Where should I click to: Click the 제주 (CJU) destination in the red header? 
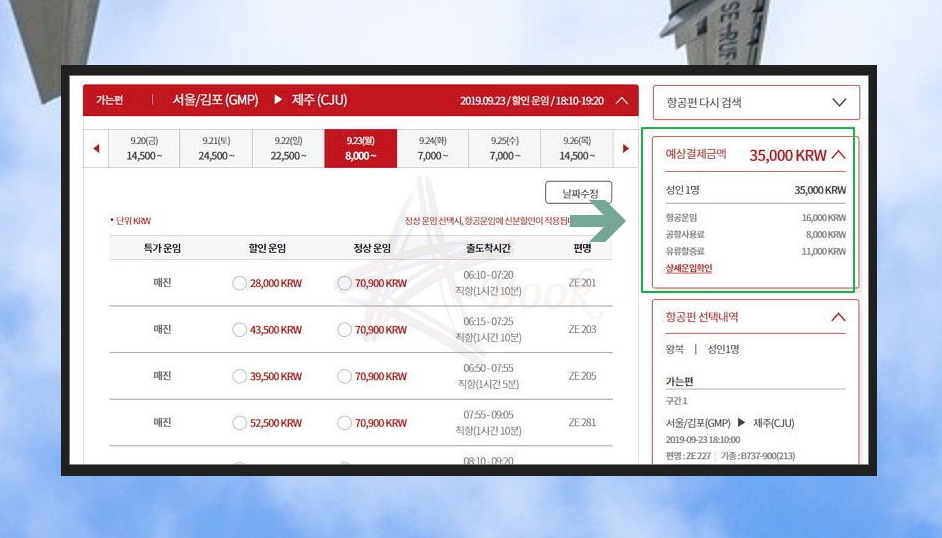[x=319, y=100]
